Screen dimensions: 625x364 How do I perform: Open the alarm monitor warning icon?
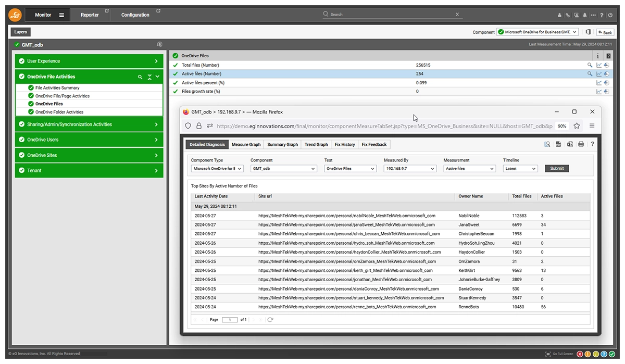click(x=577, y=15)
